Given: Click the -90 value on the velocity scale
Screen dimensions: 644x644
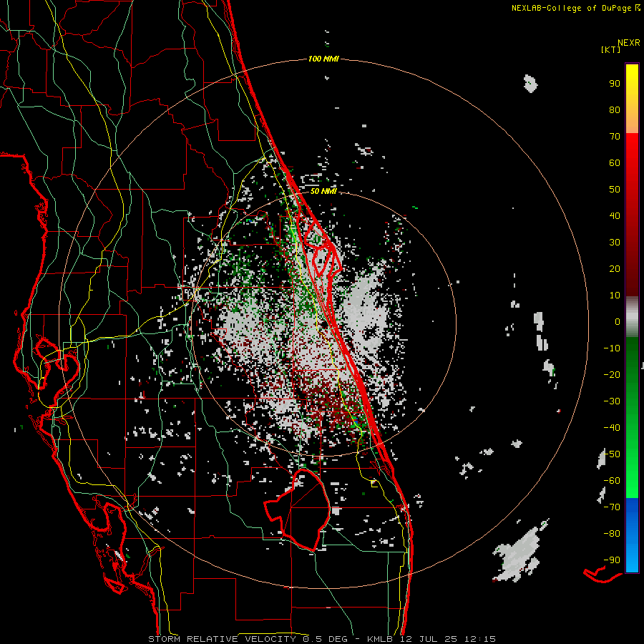Looking at the screenshot, I should pyautogui.click(x=612, y=560).
